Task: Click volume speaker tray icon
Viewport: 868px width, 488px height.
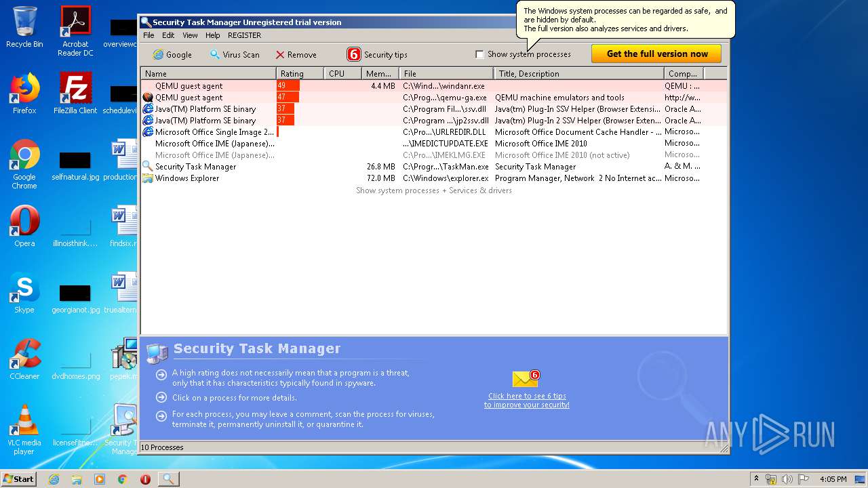Action: pos(787,479)
